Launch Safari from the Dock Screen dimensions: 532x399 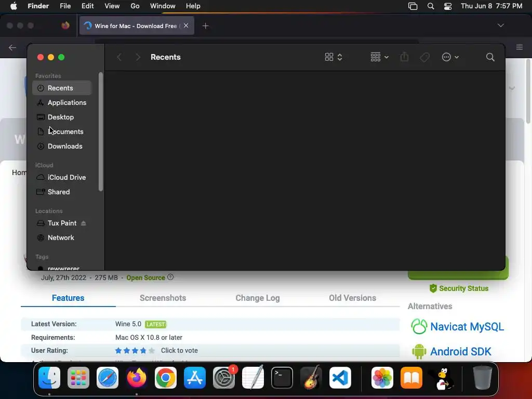pos(108,378)
